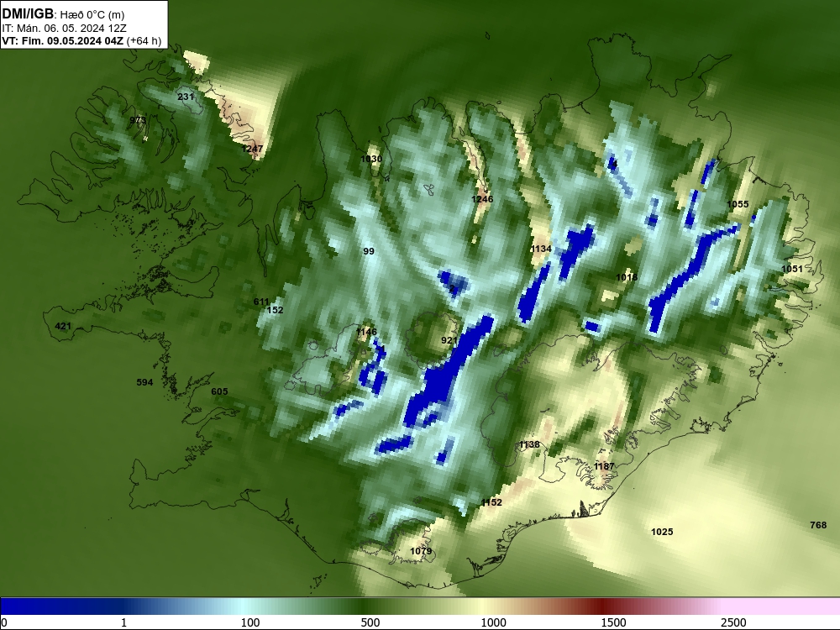Click the 'IT: Mán. 06. 05. 2024 12Z' line
The height and width of the screenshot is (630, 840).
[65, 29]
